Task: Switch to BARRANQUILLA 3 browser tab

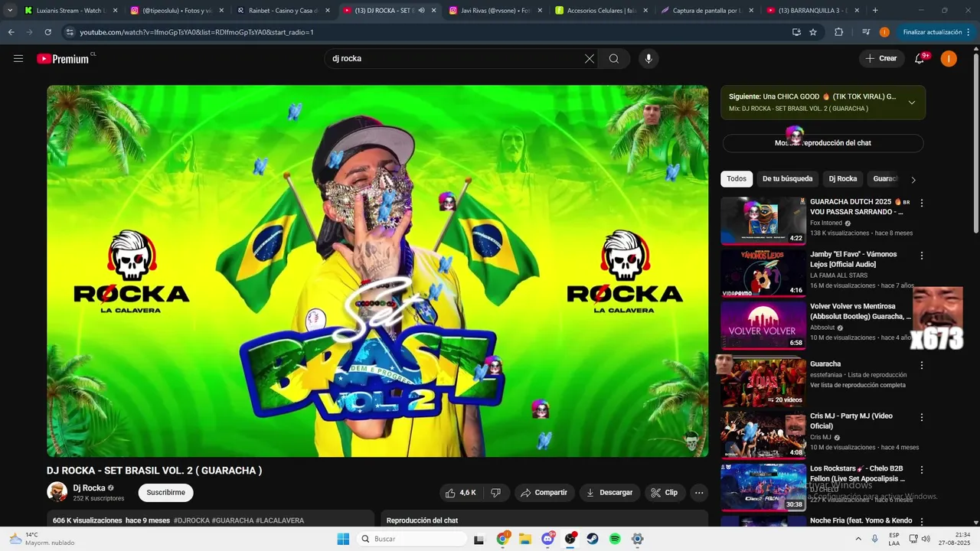Action: coord(813,11)
